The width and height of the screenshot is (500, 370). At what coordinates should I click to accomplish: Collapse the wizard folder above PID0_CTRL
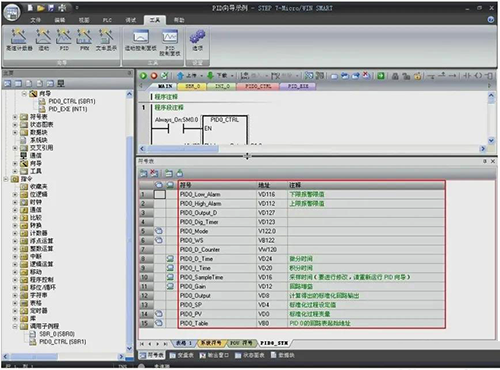(24, 94)
